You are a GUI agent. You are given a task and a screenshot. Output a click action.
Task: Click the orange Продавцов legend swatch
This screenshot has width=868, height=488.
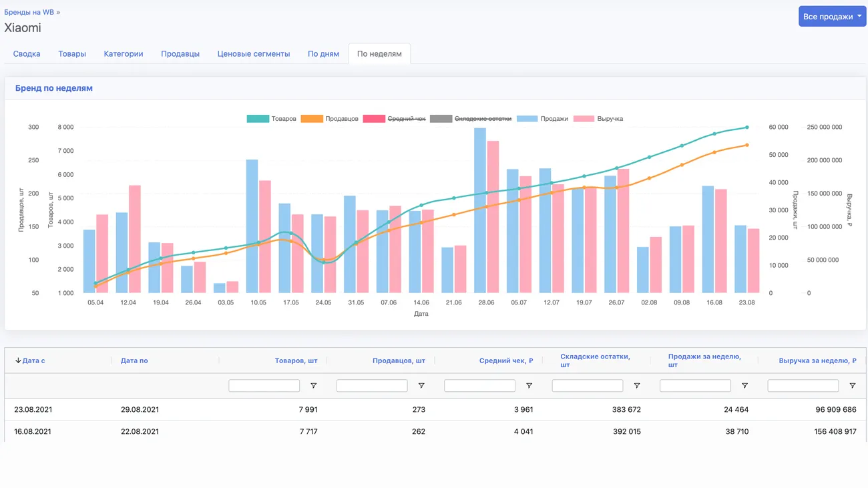coord(312,119)
